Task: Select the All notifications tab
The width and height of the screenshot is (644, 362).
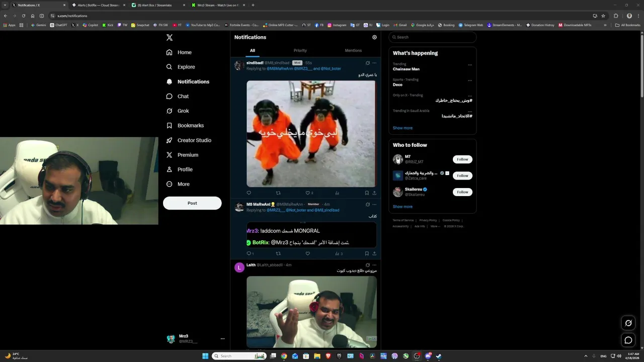Action: [x=253, y=50]
